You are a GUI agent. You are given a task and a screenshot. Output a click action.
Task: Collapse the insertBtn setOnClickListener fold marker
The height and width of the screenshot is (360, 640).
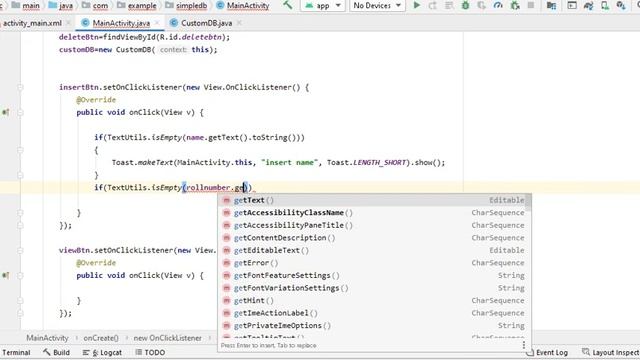coord(20,87)
